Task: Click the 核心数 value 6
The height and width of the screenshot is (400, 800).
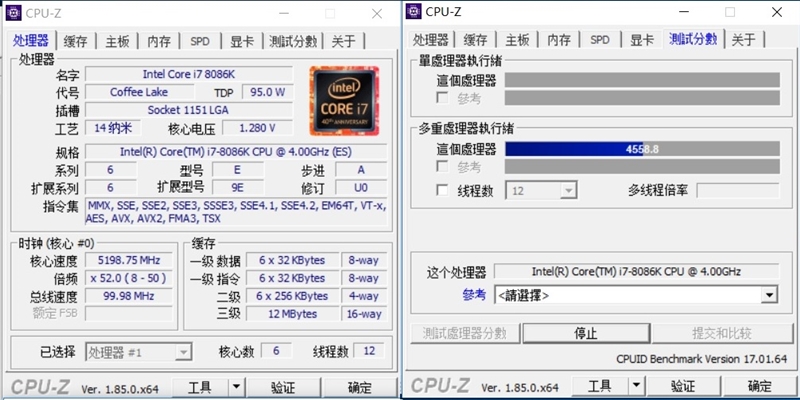Action: coord(276,351)
